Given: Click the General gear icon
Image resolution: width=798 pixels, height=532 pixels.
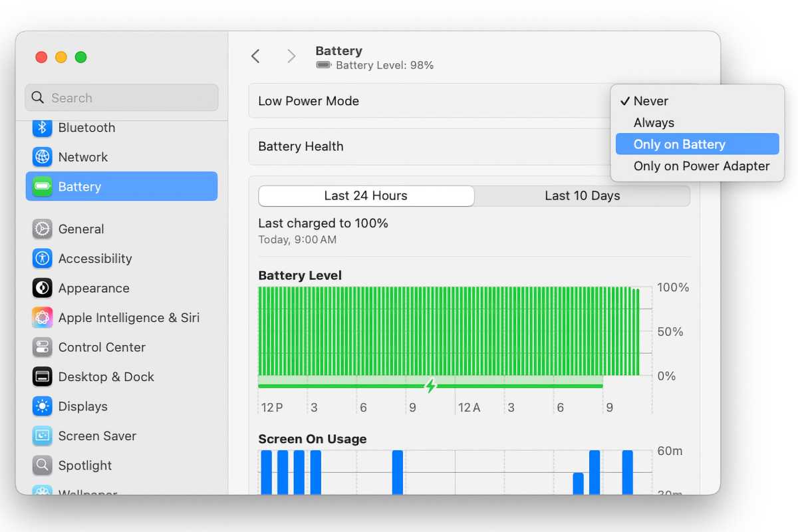Looking at the screenshot, I should coord(43,229).
